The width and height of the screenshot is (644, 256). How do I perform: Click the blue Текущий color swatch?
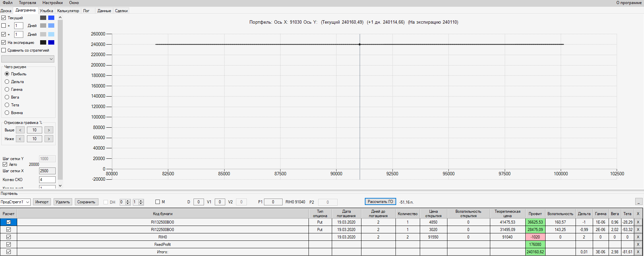[x=51, y=18]
